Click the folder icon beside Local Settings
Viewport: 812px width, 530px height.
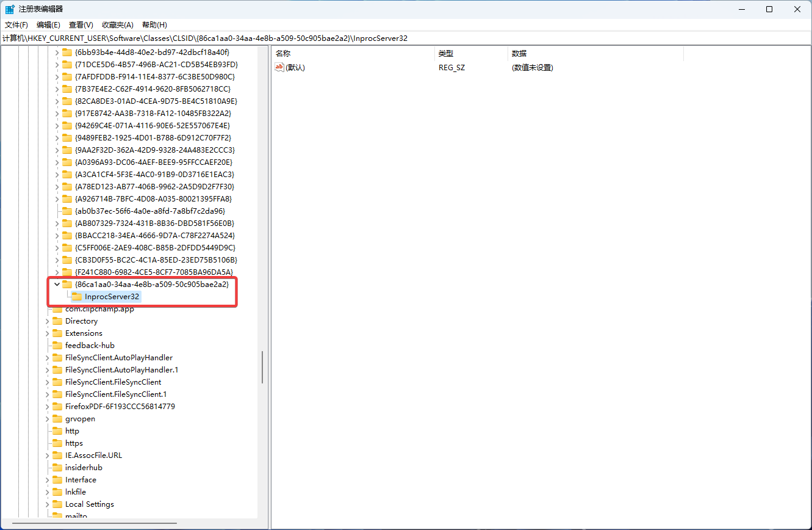tap(57, 504)
